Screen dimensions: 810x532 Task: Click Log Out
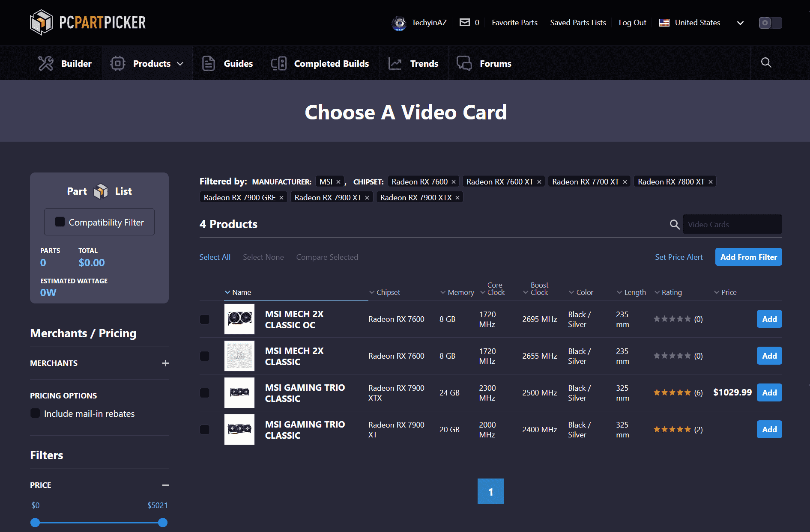(632, 23)
